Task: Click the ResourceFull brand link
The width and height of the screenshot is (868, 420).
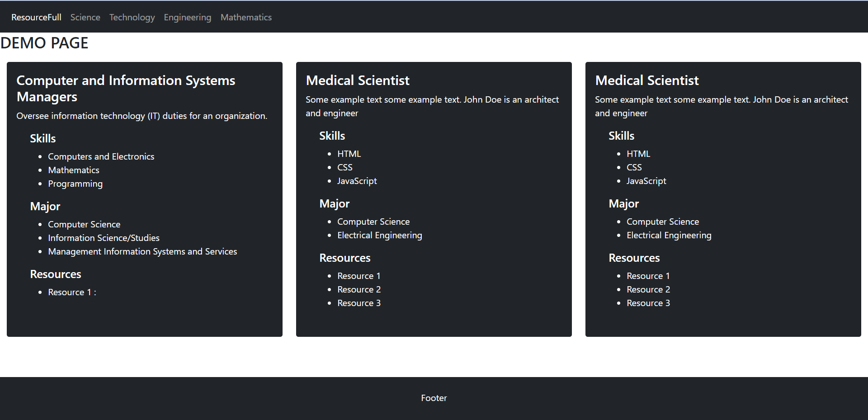Action: click(36, 17)
